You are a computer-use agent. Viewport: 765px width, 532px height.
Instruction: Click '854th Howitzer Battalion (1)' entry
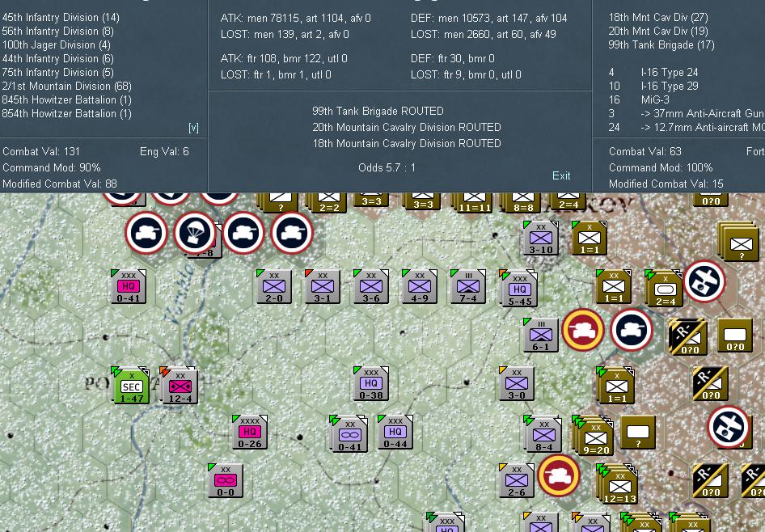click(x=67, y=113)
